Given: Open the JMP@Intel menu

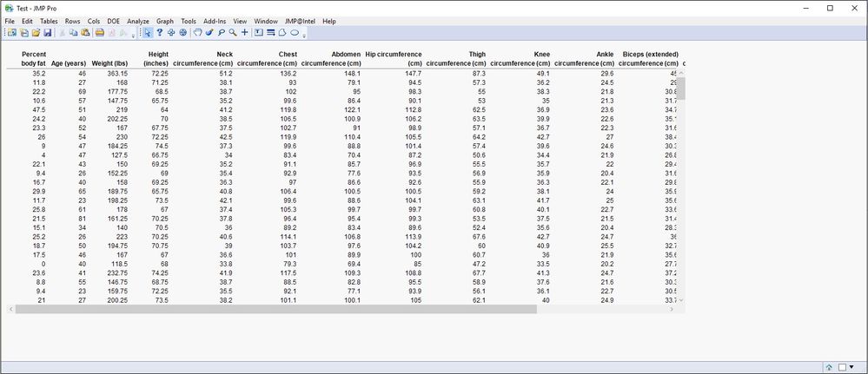Looking at the screenshot, I should (x=301, y=21).
